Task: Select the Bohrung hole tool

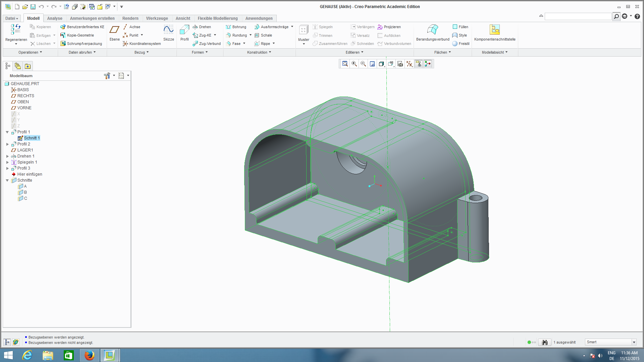Action: (x=236, y=27)
